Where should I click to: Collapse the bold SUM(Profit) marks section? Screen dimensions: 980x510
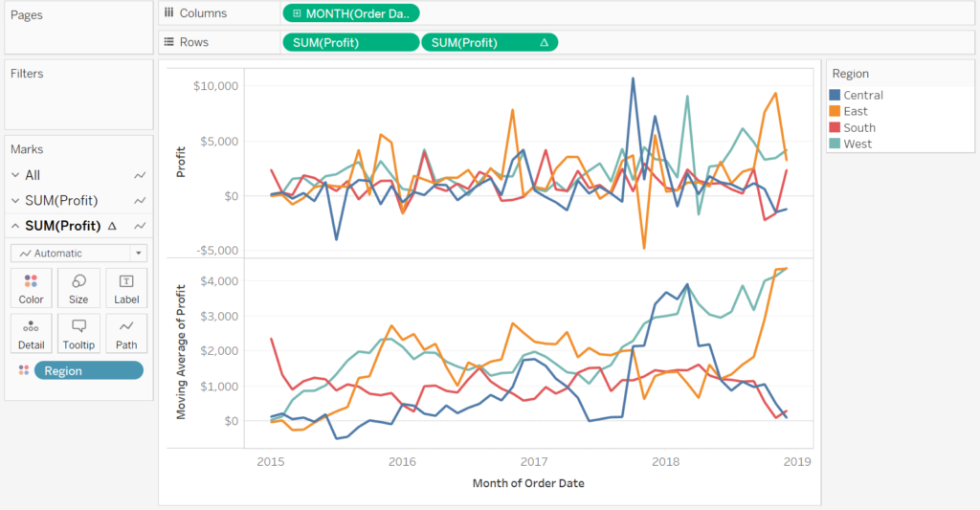click(14, 226)
